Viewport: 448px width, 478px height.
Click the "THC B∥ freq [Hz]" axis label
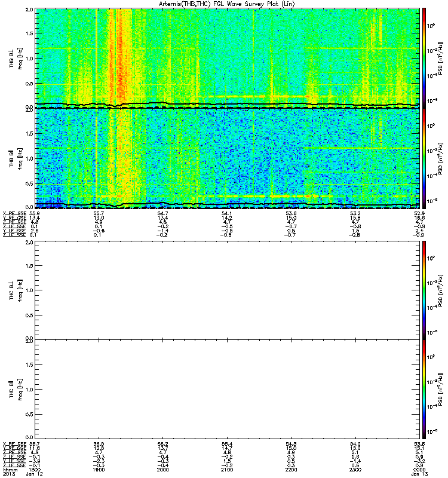click(16, 390)
